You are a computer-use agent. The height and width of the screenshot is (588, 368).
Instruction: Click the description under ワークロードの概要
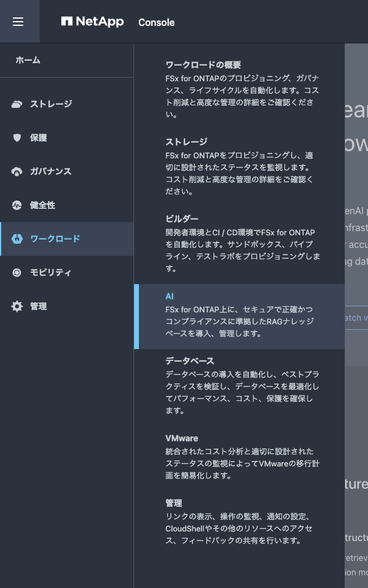(x=242, y=96)
